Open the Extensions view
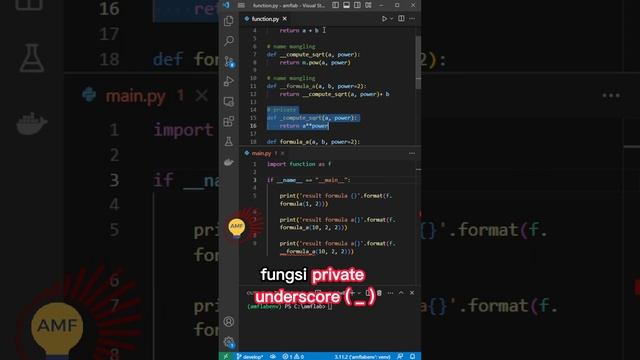Image resolution: width=640 pixels, height=360 pixels. point(229,121)
